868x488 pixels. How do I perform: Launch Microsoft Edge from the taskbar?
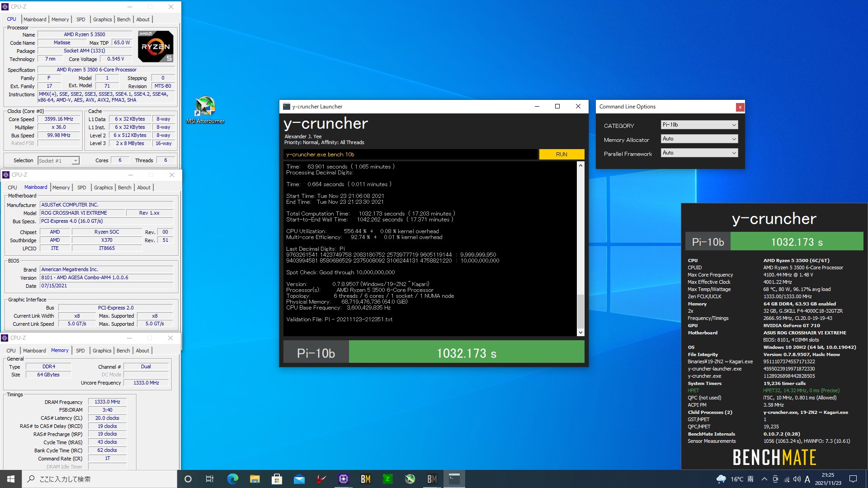coord(232,479)
